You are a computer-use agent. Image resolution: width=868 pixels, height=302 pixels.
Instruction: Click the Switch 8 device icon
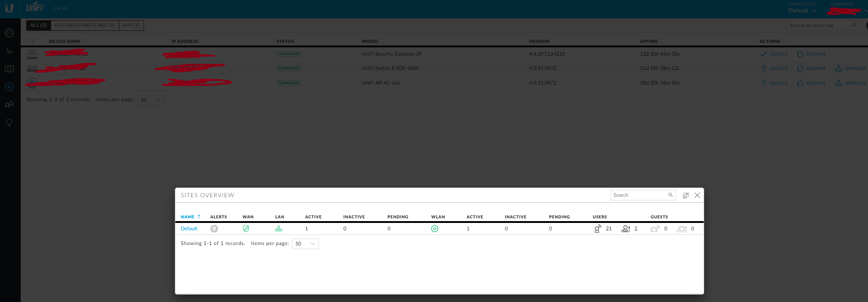(x=32, y=68)
